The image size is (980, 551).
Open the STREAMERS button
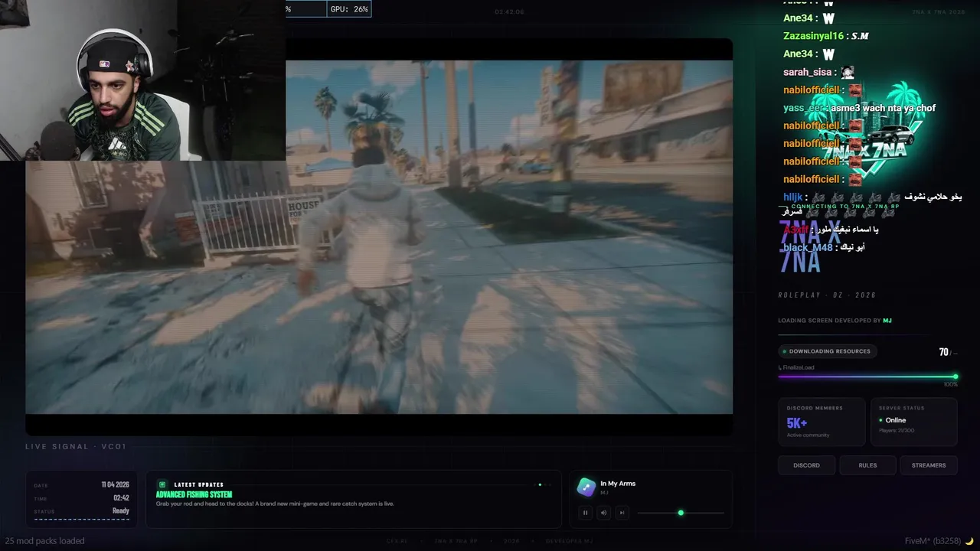coord(929,465)
